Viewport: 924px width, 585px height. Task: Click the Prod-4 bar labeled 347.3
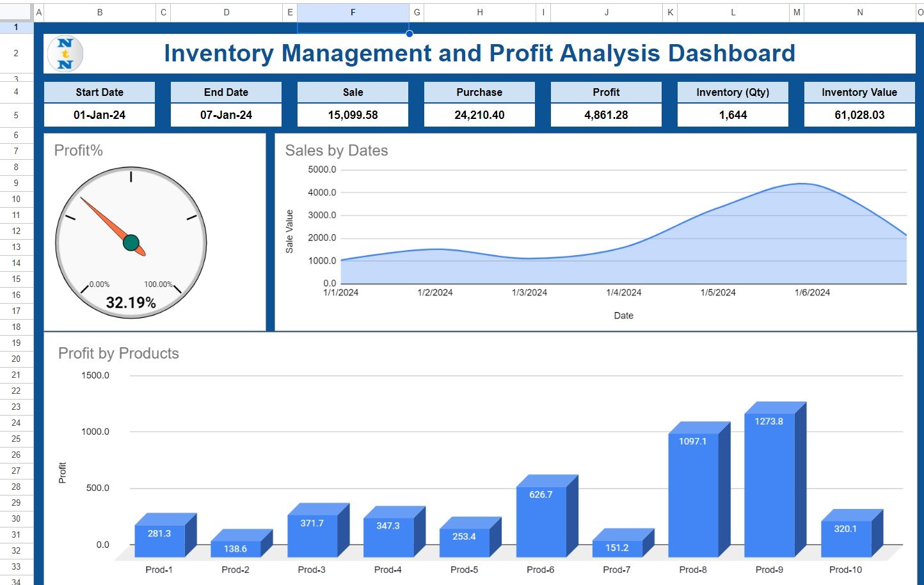click(388, 537)
